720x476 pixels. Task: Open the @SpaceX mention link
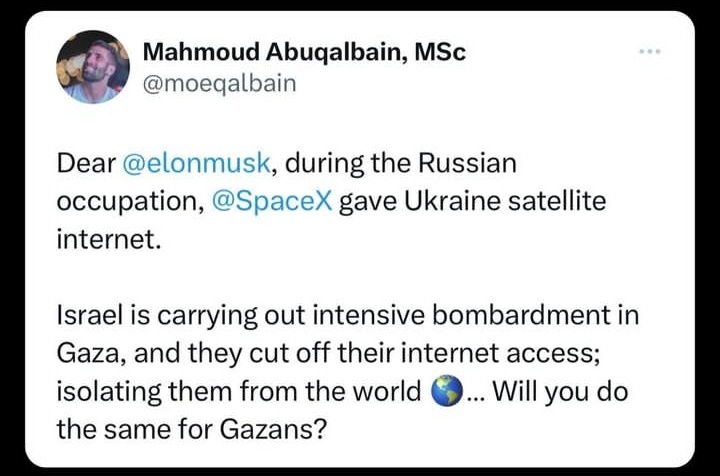tap(272, 201)
